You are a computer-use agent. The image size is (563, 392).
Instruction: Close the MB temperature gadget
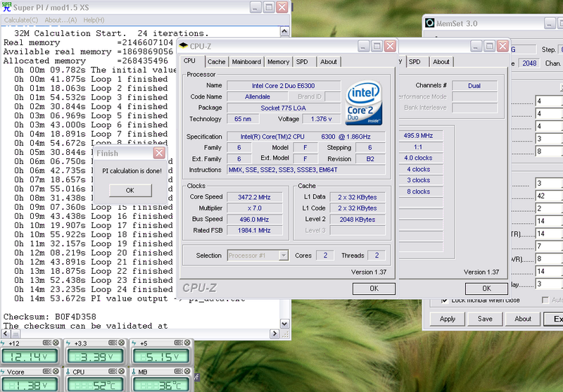click(x=187, y=371)
